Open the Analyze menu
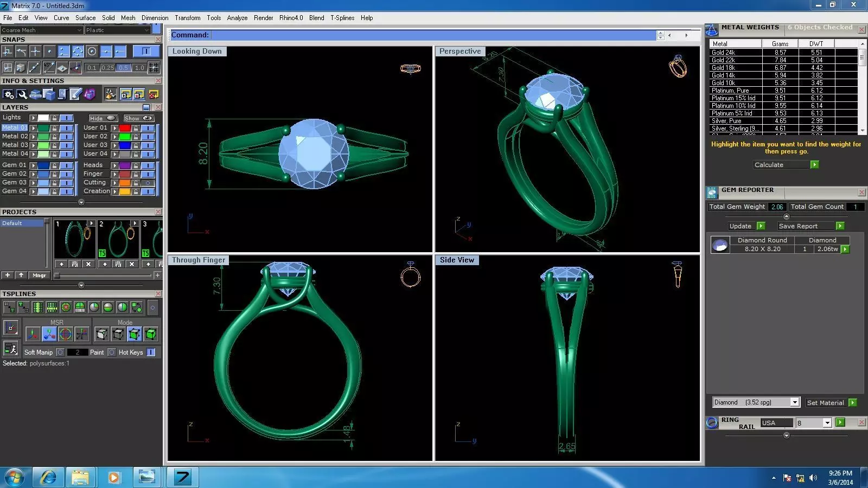The width and height of the screenshot is (868, 488). click(237, 18)
